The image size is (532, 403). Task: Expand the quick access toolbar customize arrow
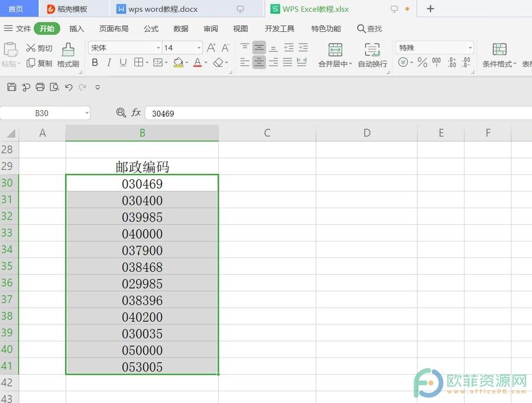98,88
